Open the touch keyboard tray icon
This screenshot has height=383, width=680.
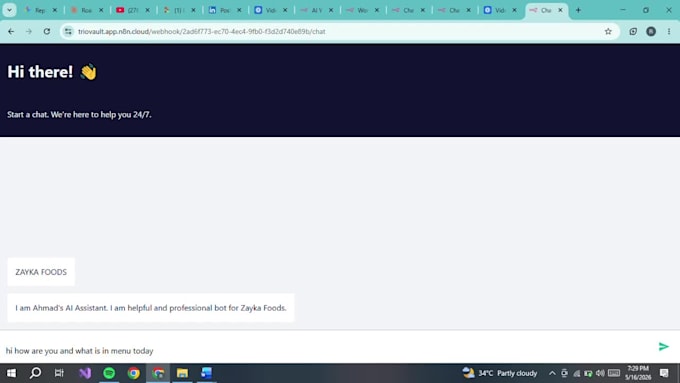coord(614,373)
